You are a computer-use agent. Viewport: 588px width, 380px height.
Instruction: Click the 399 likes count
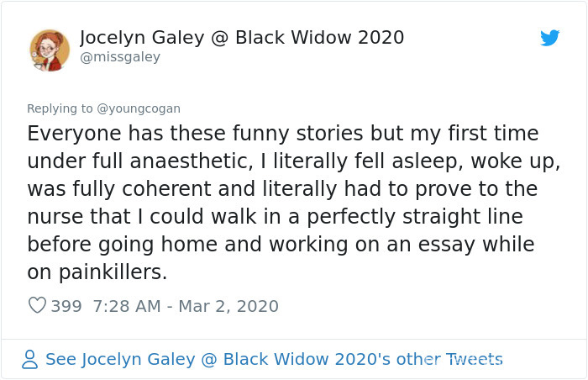(x=66, y=306)
